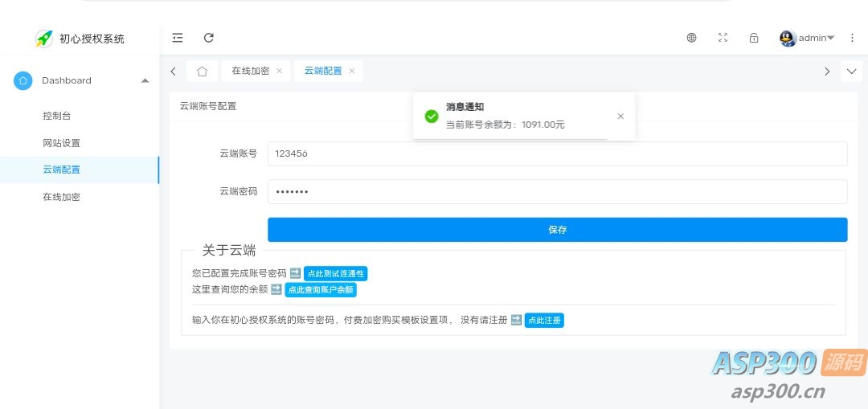Select 网站设置 in the sidebar
This screenshot has width=868, height=409.
point(61,143)
